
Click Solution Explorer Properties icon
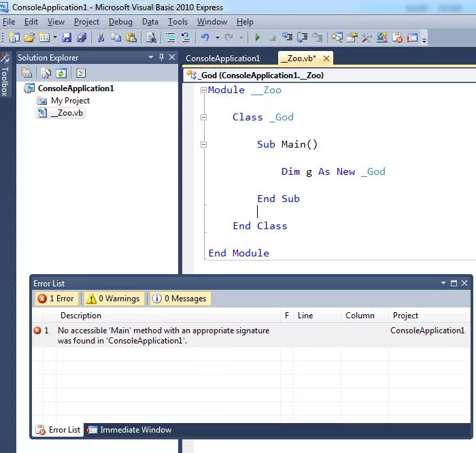point(27,73)
